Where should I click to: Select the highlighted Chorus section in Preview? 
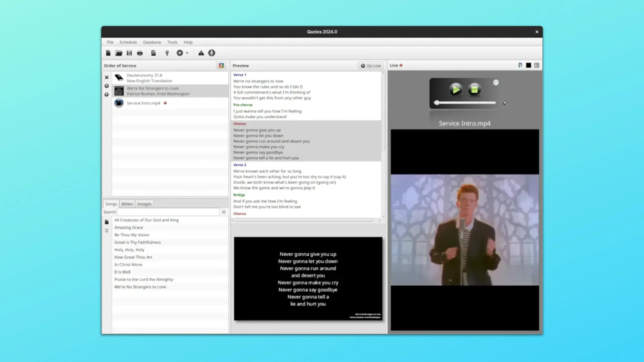(306, 141)
